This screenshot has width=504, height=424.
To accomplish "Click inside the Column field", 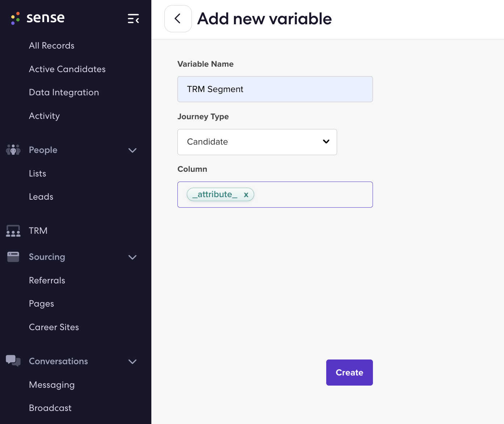I will [x=313, y=195].
